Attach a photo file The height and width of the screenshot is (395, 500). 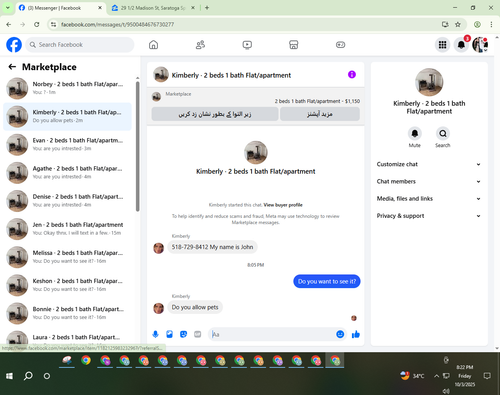click(x=169, y=334)
